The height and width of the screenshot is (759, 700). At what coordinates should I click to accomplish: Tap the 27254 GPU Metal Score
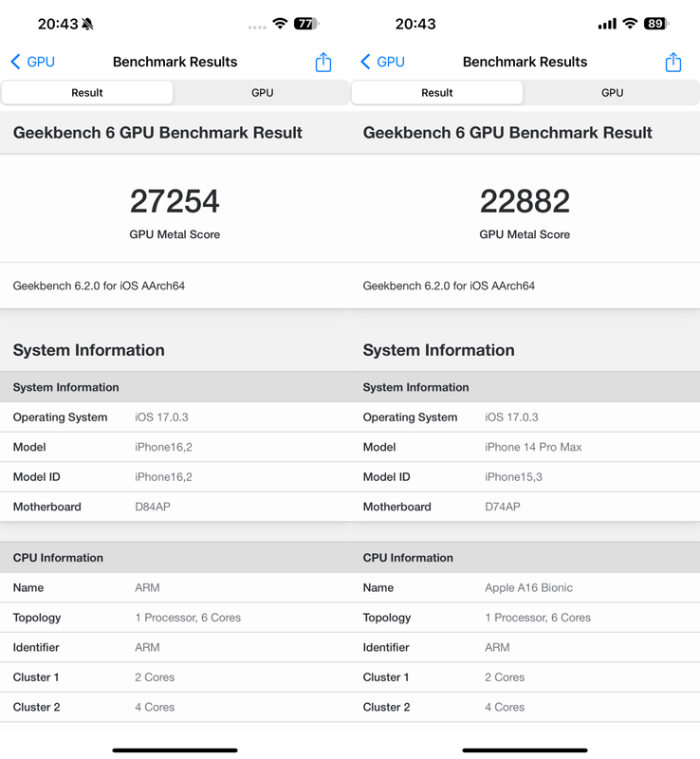point(175,201)
